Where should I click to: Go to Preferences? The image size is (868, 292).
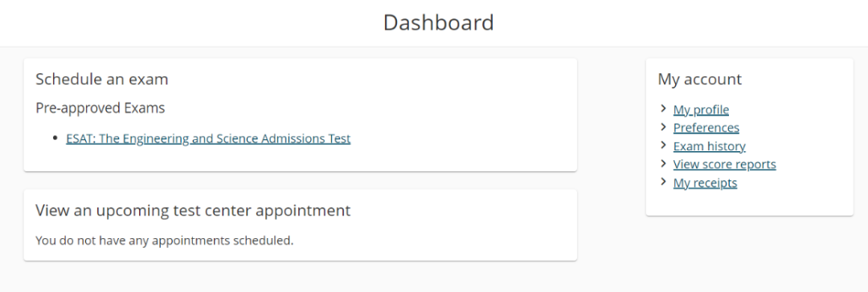click(x=706, y=127)
